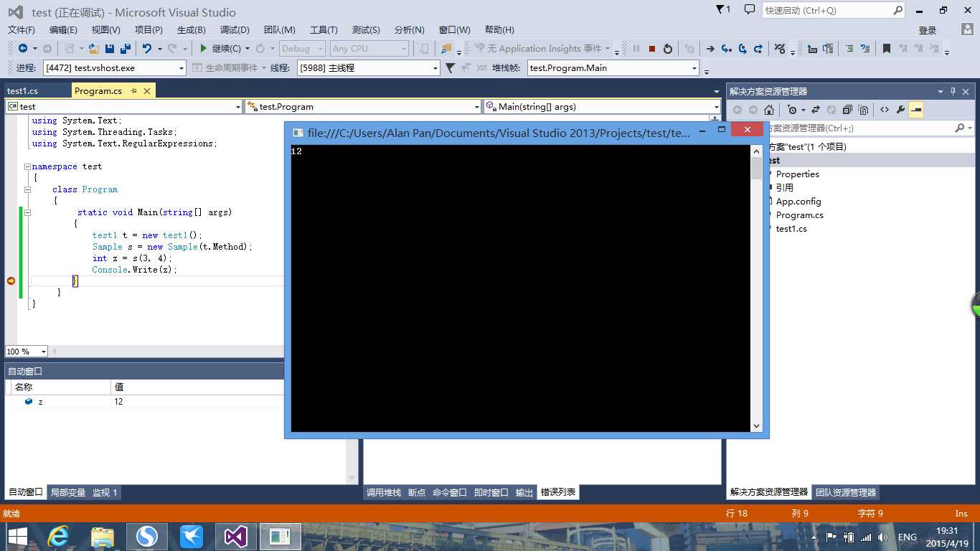Screen dimensions: 980x551
Task: Click the thread filter funnel icon
Action: pos(450,68)
